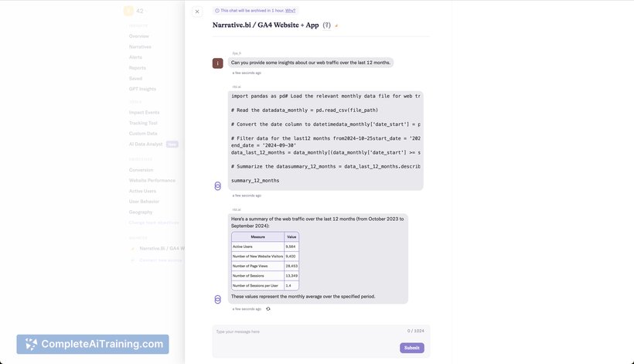Open Saved in the sidebar

pyautogui.click(x=135, y=78)
